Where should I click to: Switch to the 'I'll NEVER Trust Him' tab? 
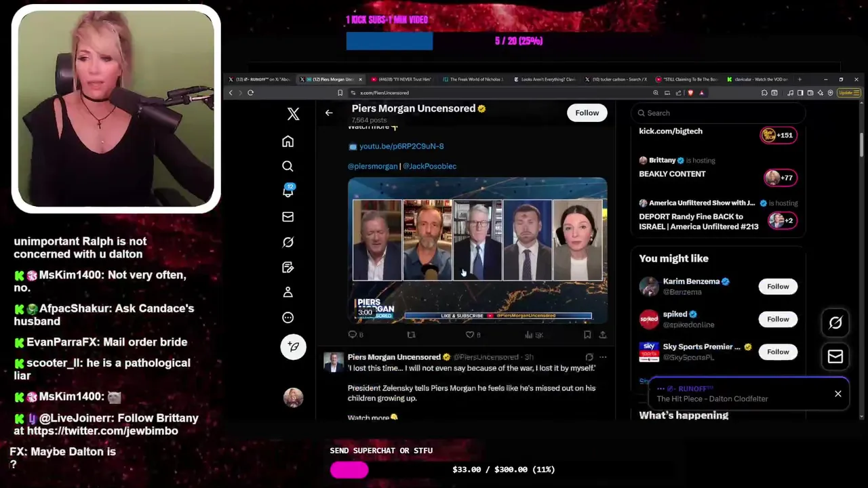tap(403, 79)
